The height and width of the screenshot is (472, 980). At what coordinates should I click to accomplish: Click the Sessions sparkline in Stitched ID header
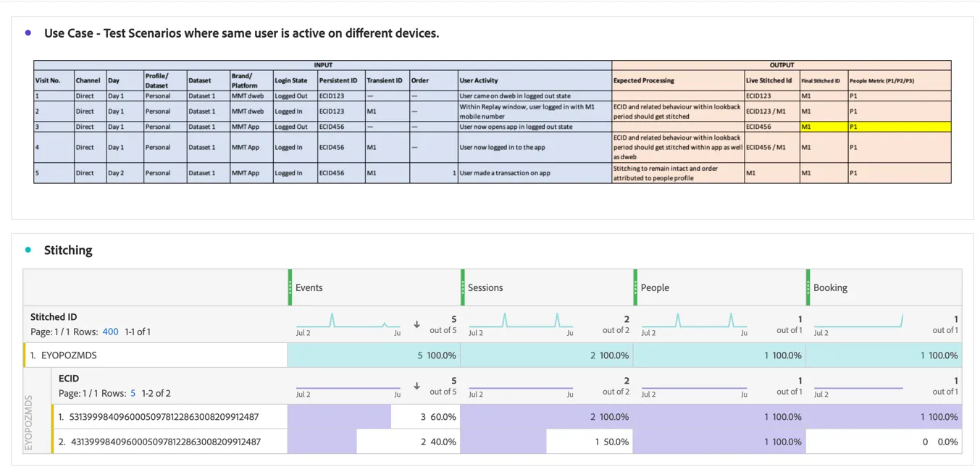click(521, 320)
